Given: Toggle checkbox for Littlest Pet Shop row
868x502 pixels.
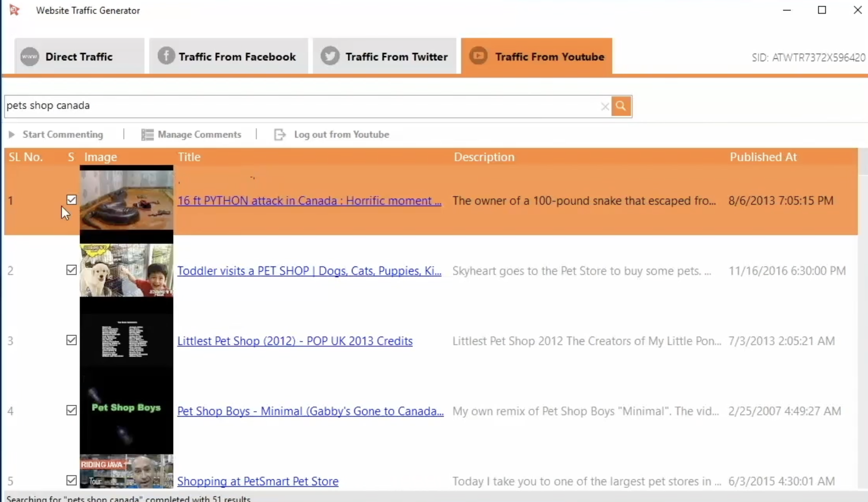Looking at the screenshot, I should point(72,340).
